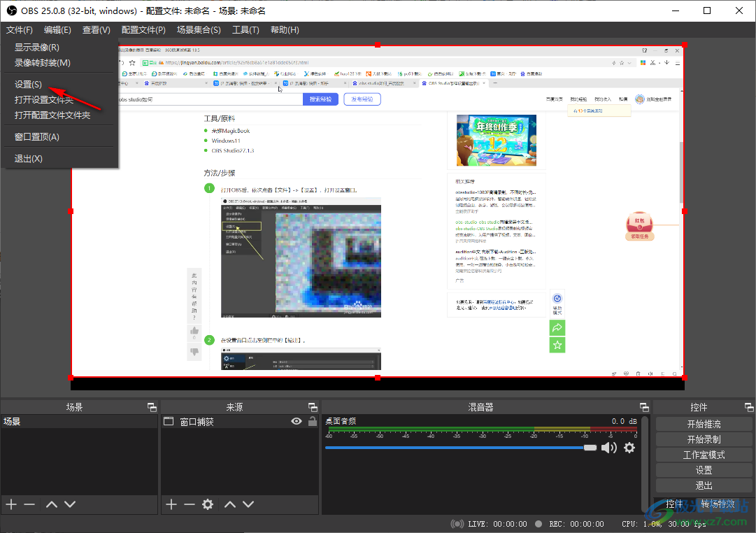Switch to 控件 tab at bottom
The width and height of the screenshot is (756, 533).
[674, 504]
